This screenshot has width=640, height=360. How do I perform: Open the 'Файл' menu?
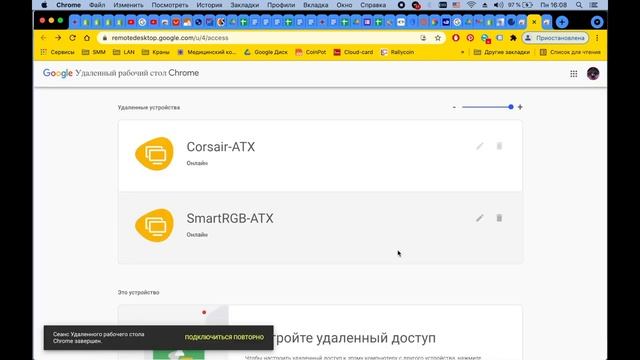[97, 5]
